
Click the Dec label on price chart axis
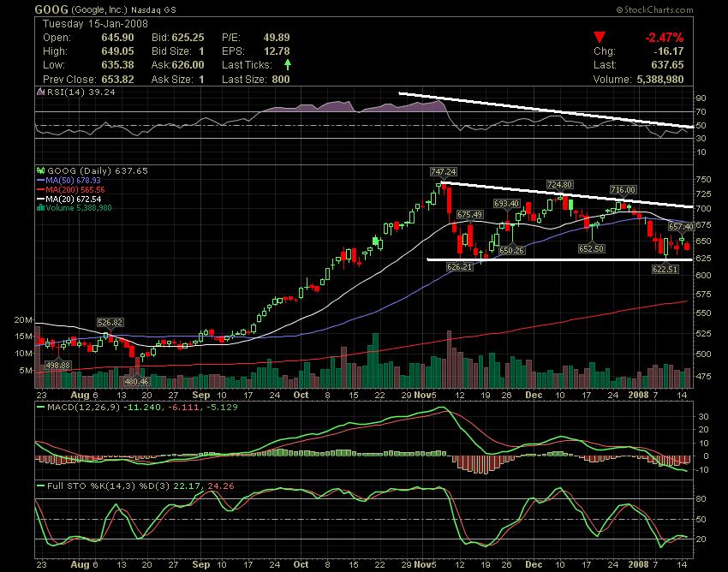(534, 395)
